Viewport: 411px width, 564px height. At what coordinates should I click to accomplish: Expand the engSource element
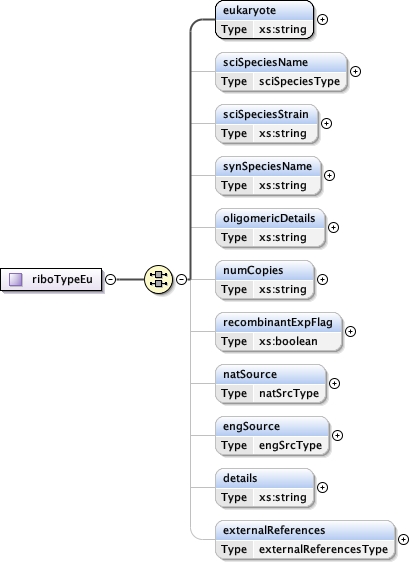point(337,435)
